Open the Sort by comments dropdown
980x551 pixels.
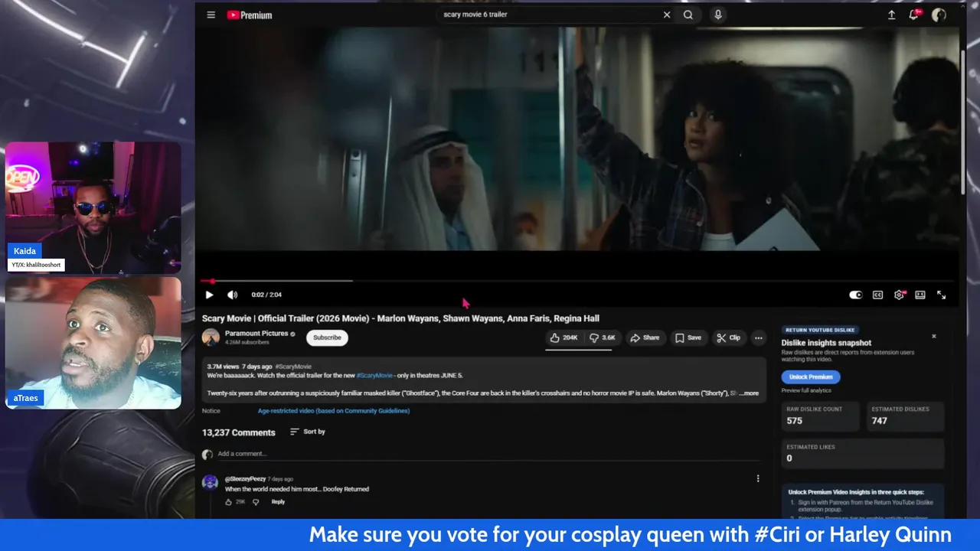click(308, 432)
